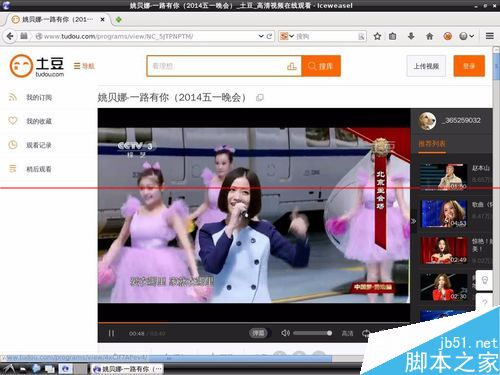
Task: Open the globe add-on dropdown
Action: pyautogui.click(x=466, y=36)
